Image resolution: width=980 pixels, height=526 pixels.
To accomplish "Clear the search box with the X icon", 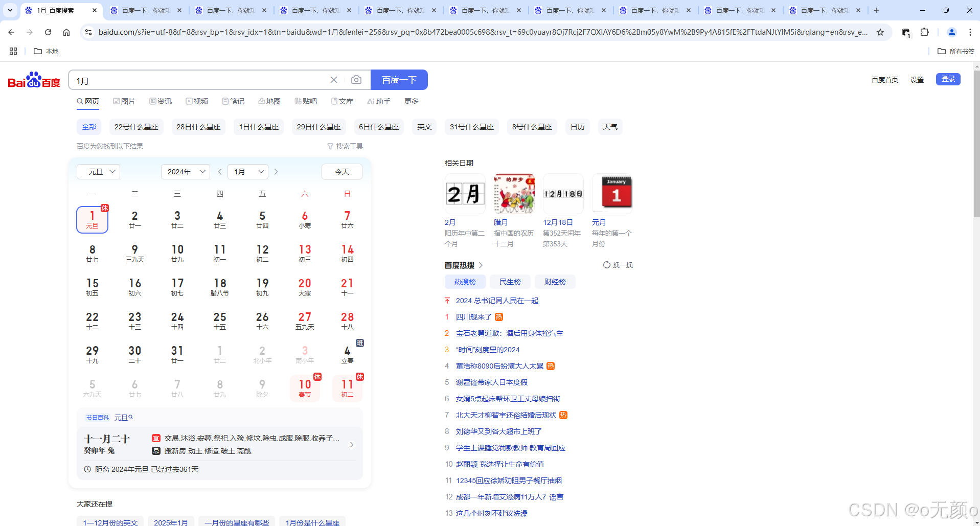I will [334, 80].
